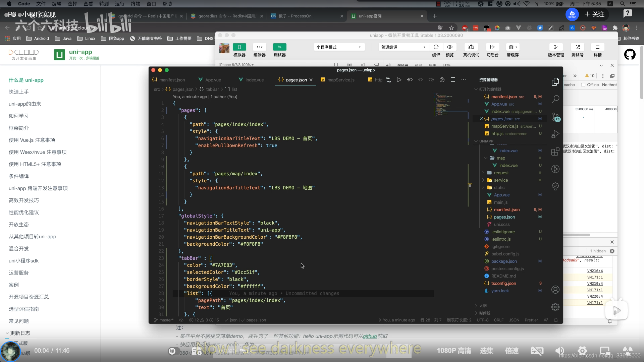Click the 真机调试 bug icon
Screen dimensions: 644x362
(x=471, y=47)
